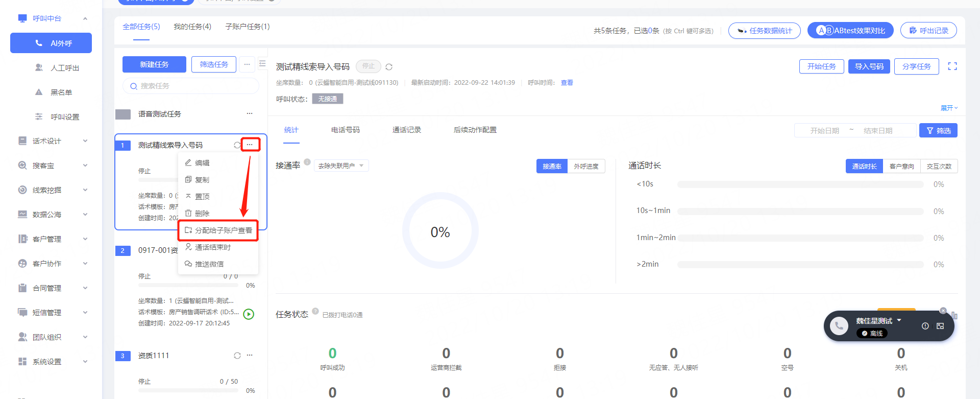Screen dimensions: 980x399
Task: Click the 搜客宝 magnifier icon
Action: click(x=22, y=165)
